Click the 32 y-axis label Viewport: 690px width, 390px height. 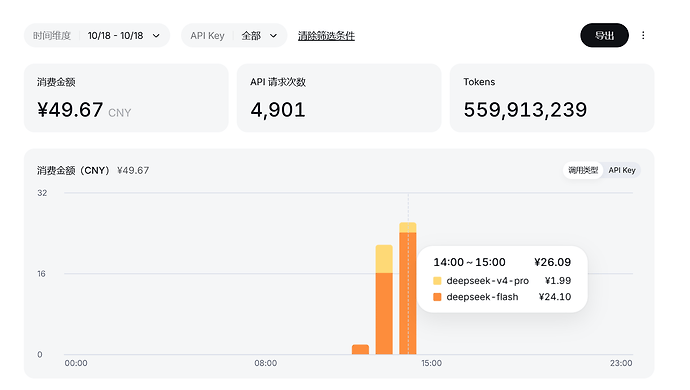pyautogui.click(x=42, y=193)
